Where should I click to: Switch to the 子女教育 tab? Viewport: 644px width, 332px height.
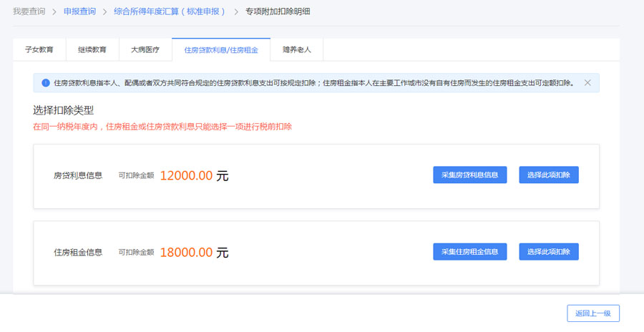pos(39,50)
